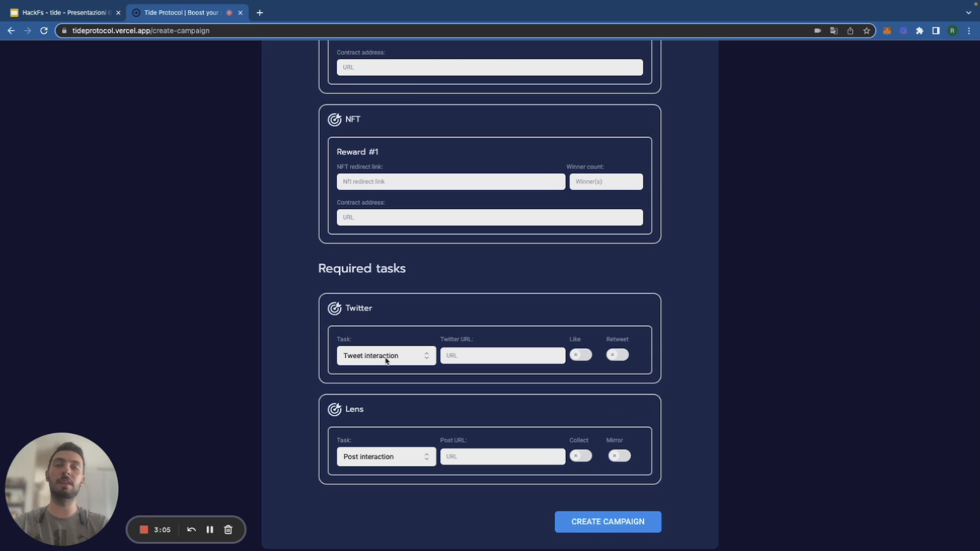Image resolution: width=980 pixels, height=551 pixels.
Task: Enable the Twitter Retweet toggle
Action: pyautogui.click(x=617, y=355)
